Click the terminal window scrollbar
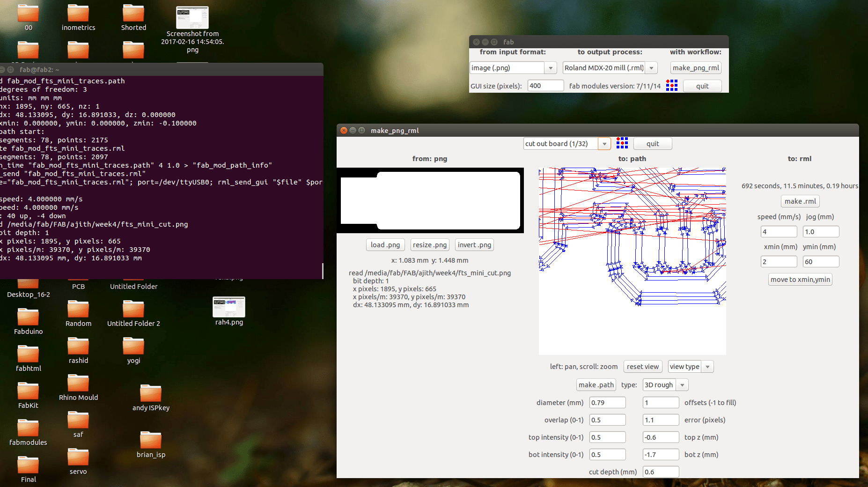Screen dimensions: 868x487 322,271
